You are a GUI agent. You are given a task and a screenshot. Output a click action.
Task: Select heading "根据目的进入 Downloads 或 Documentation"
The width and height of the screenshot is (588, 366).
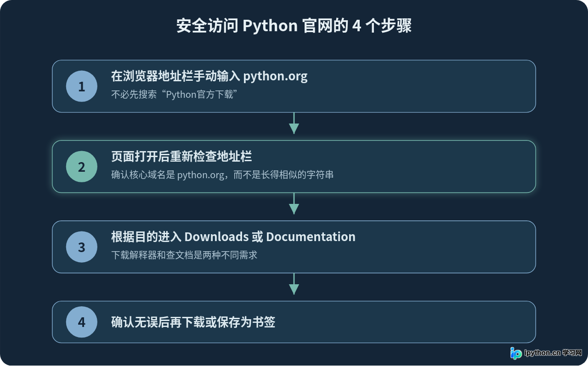click(x=233, y=236)
